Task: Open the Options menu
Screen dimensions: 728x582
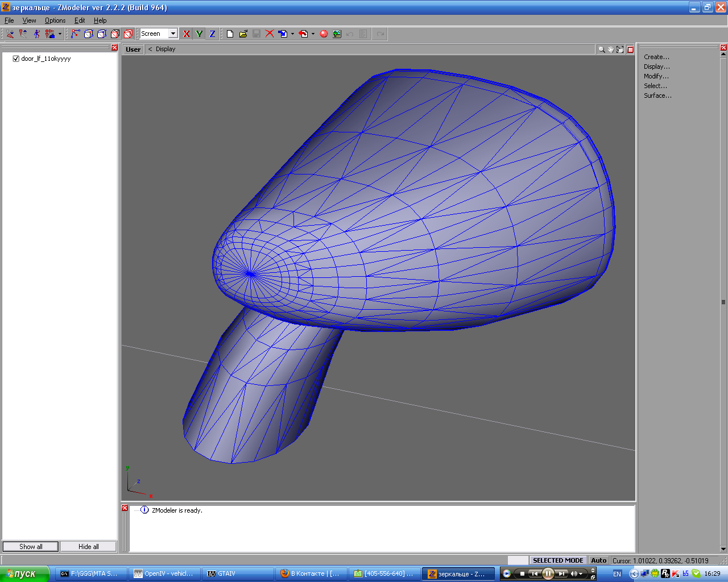Action: point(55,20)
